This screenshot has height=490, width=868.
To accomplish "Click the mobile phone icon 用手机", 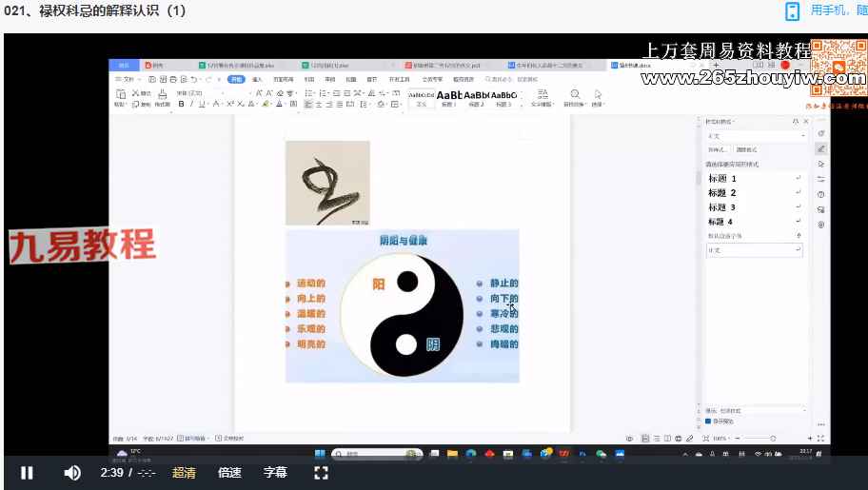I will (792, 11).
